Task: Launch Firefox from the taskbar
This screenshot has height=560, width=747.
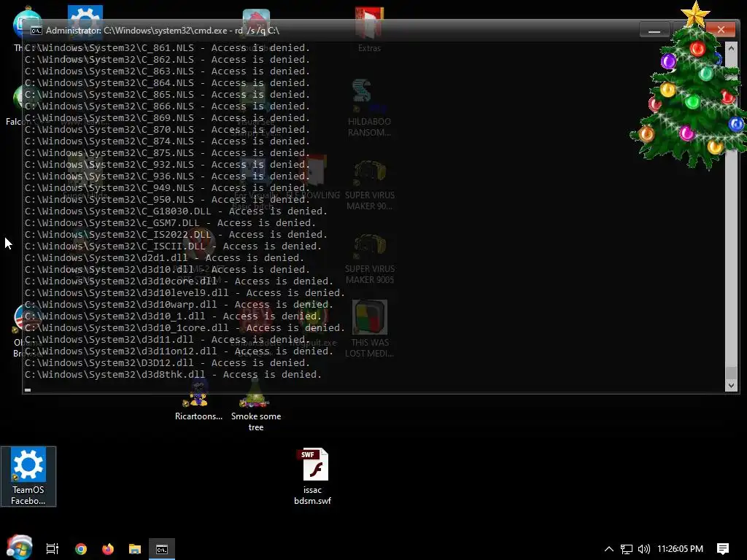Action: coord(108,549)
